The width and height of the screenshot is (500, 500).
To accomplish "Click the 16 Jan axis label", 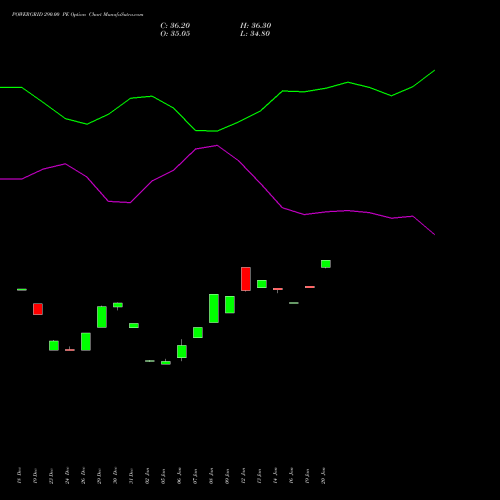I will coord(291,476).
